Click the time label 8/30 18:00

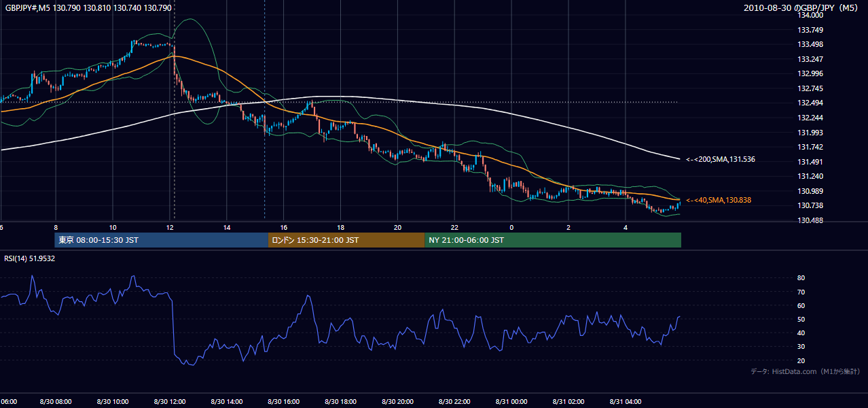pyautogui.click(x=341, y=401)
